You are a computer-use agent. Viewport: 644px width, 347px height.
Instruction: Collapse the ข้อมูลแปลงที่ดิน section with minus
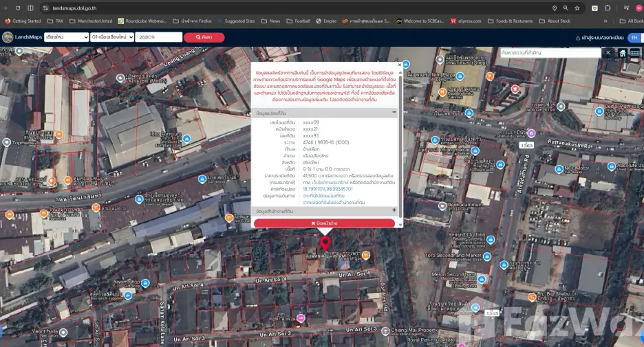(x=394, y=113)
